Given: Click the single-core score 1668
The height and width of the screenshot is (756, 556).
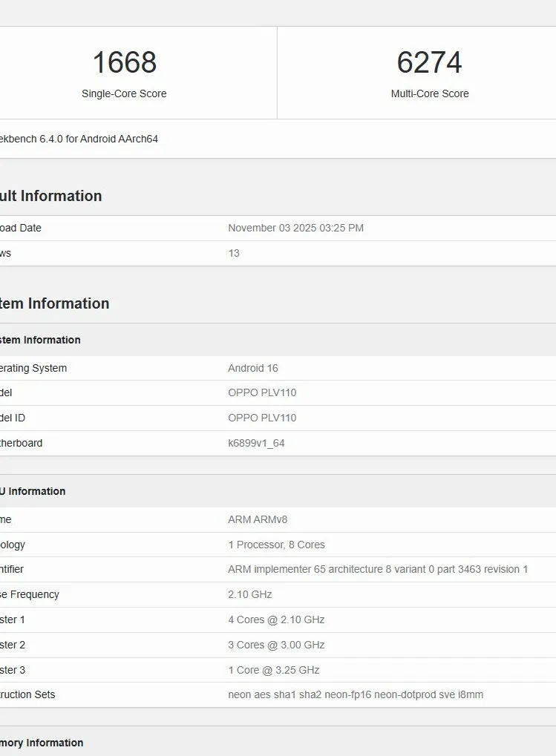Looking at the screenshot, I should tap(124, 62).
